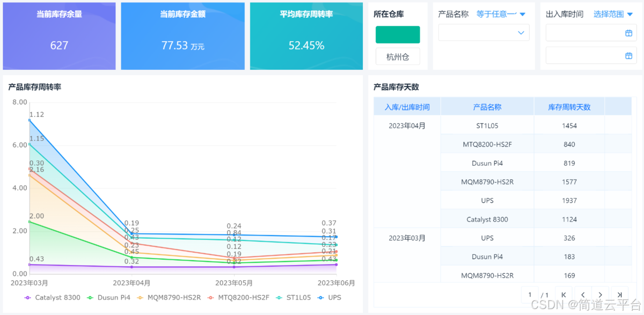Click the 库存周转天数 column header
644x315 pixels.
tap(569, 107)
